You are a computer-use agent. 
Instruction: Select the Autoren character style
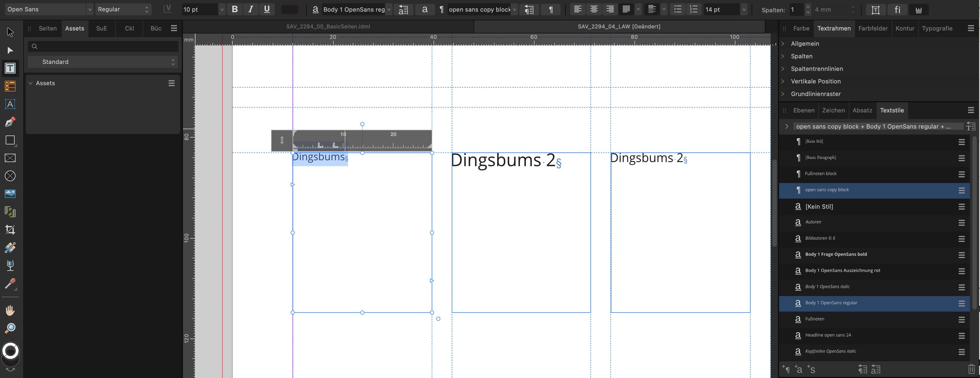pyautogui.click(x=874, y=222)
